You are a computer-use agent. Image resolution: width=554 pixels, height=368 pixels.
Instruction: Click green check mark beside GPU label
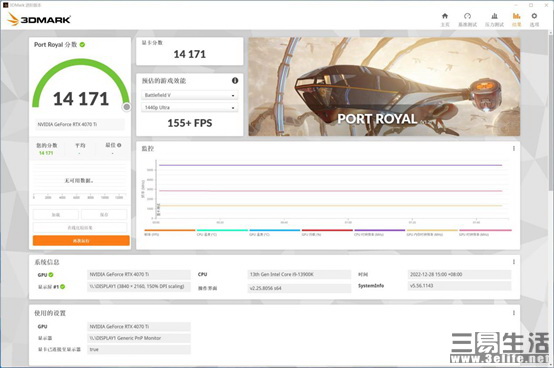tap(51, 275)
